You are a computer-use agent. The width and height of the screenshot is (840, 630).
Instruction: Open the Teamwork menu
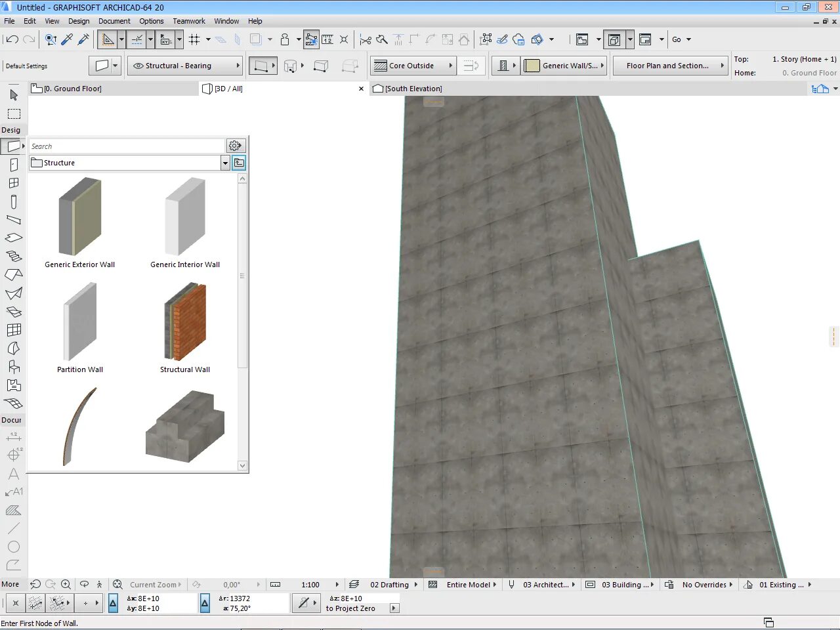(x=189, y=21)
